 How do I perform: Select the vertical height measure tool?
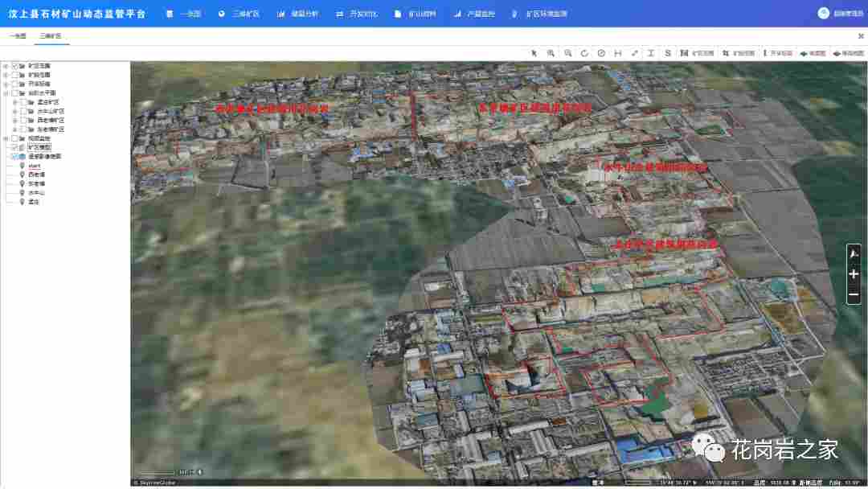click(651, 53)
